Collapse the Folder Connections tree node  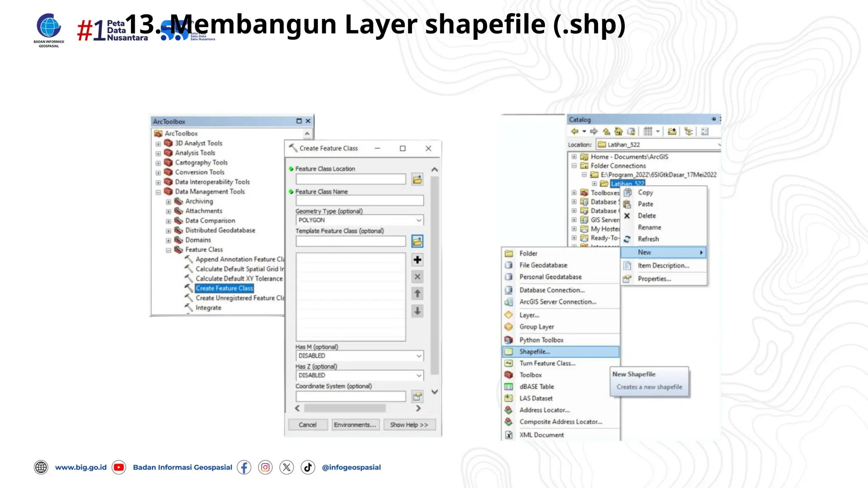pyautogui.click(x=574, y=166)
